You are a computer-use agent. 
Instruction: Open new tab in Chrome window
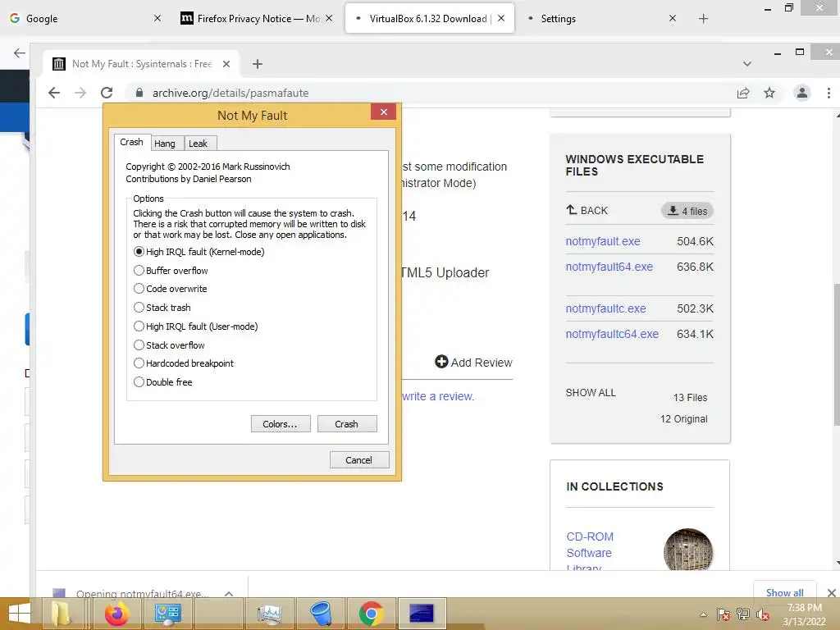click(258, 64)
